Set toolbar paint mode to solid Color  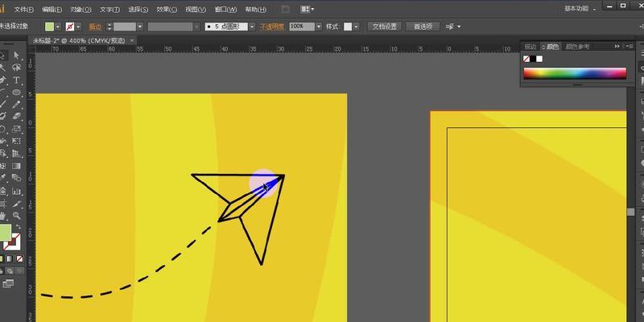[x=2, y=259]
